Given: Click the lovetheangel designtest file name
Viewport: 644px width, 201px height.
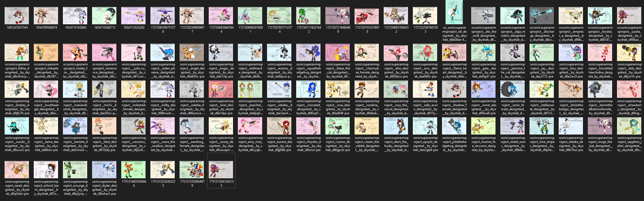Looking at the screenshot, I should click(46, 107).
